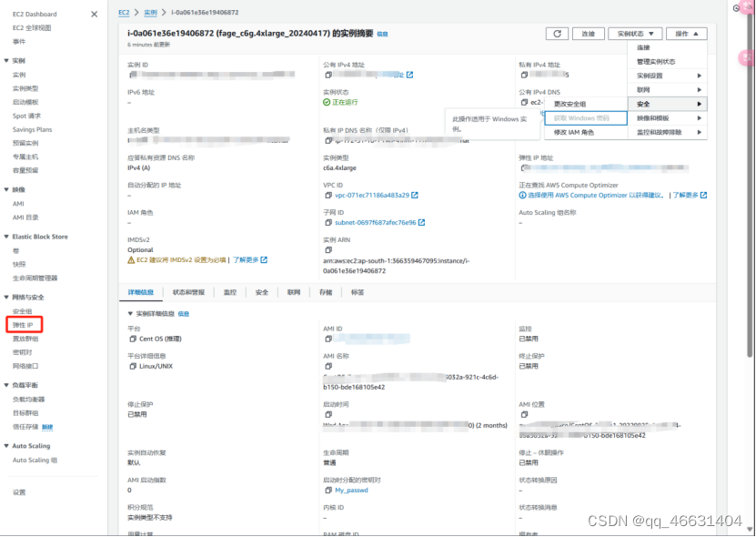Collapse the 网络与安全 sidebar section

[x=6, y=298]
